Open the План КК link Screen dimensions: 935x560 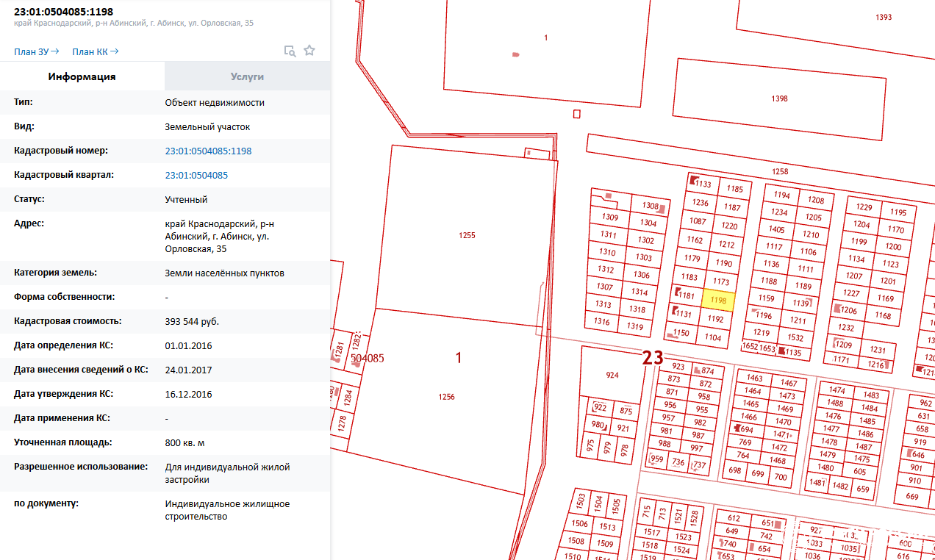point(95,51)
